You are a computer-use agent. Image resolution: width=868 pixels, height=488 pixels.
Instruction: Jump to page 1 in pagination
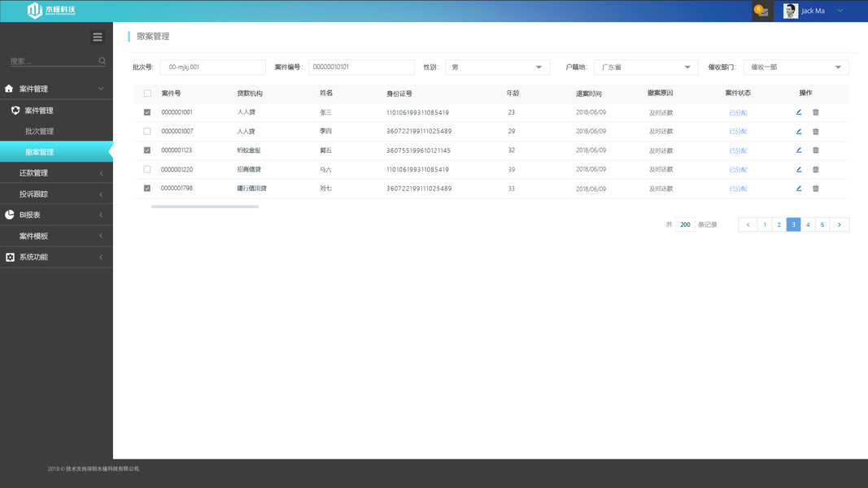coord(765,224)
